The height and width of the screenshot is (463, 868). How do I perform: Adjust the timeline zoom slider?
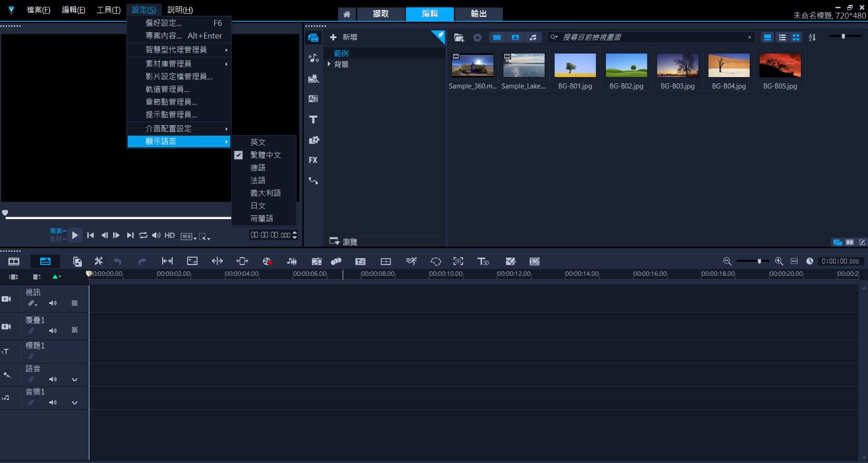753,261
